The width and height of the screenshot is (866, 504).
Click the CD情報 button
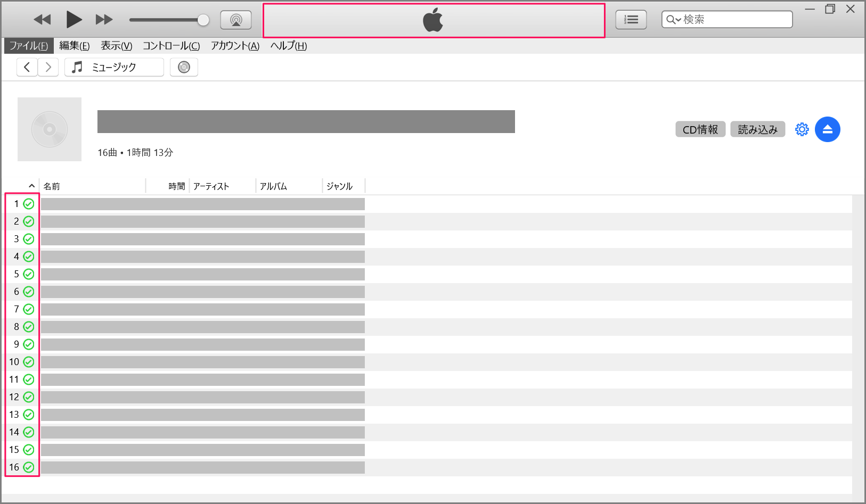point(700,129)
